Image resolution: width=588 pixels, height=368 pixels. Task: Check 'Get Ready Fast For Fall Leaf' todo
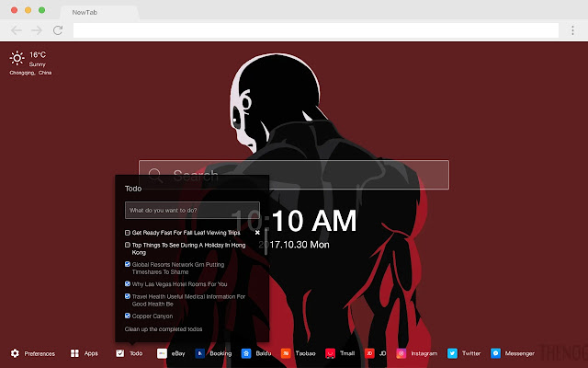(128, 233)
